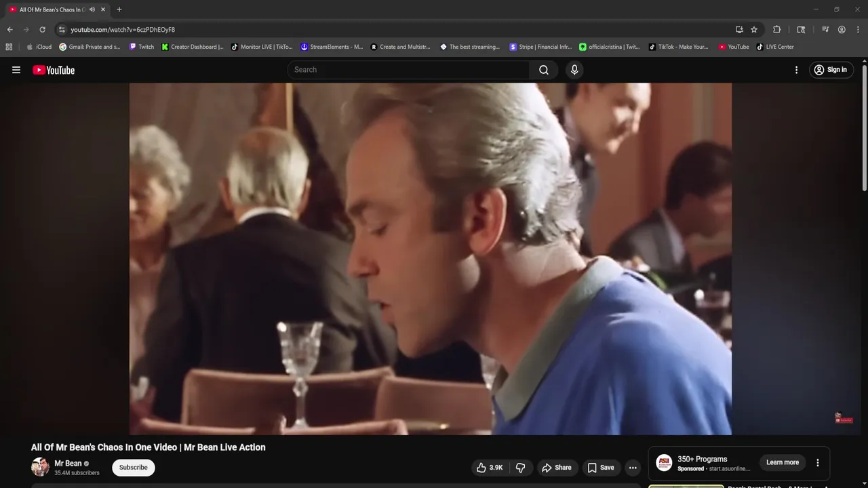Open the browser profile icon
The height and width of the screenshot is (488, 868).
click(842, 30)
